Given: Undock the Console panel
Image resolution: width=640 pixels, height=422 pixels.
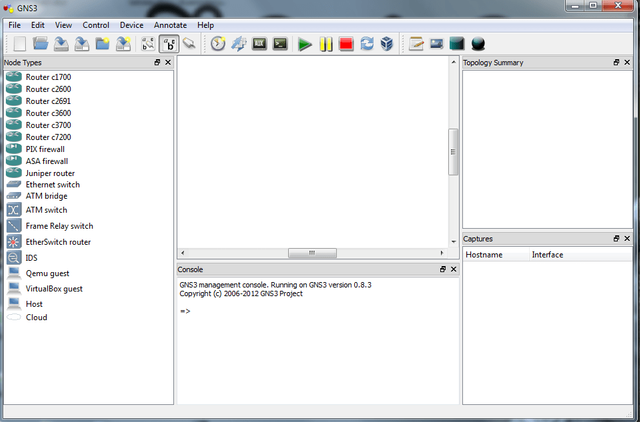Looking at the screenshot, I should [442, 269].
